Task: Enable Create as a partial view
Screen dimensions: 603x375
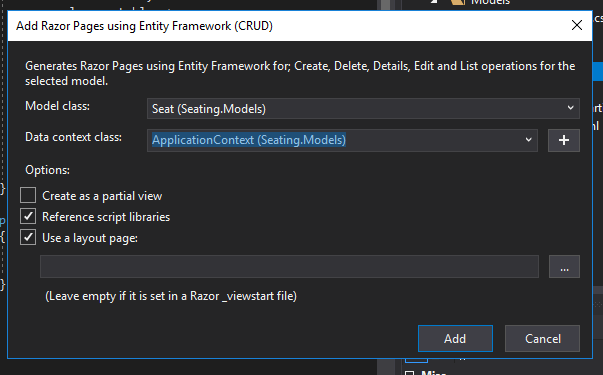Action: (28, 195)
